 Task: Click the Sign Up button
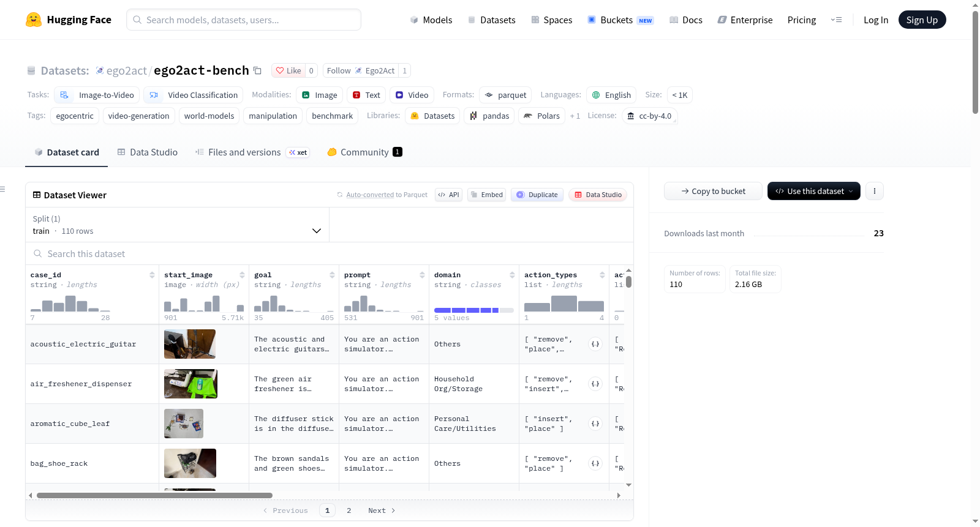(922, 20)
